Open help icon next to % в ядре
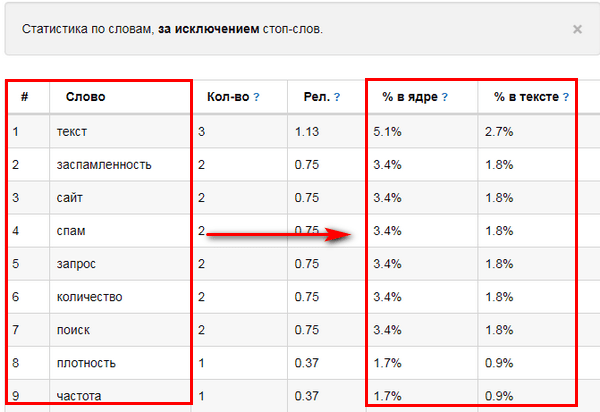The image size is (600, 412). tap(445, 97)
